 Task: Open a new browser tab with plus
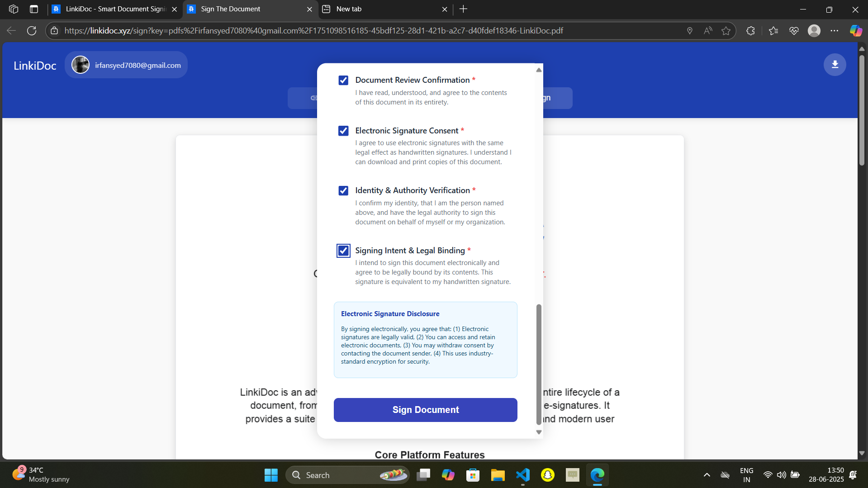click(x=463, y=9)
